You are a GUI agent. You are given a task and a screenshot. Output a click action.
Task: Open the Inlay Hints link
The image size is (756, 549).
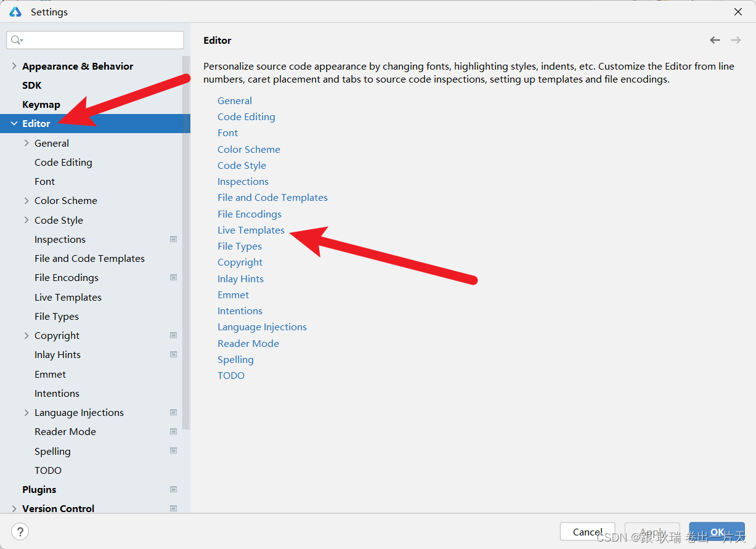point(240,279)
